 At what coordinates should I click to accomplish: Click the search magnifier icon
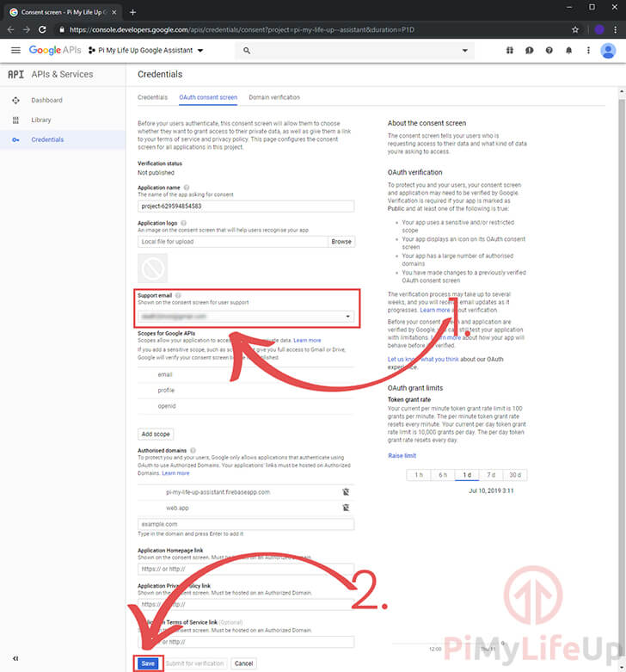[247, 51]
